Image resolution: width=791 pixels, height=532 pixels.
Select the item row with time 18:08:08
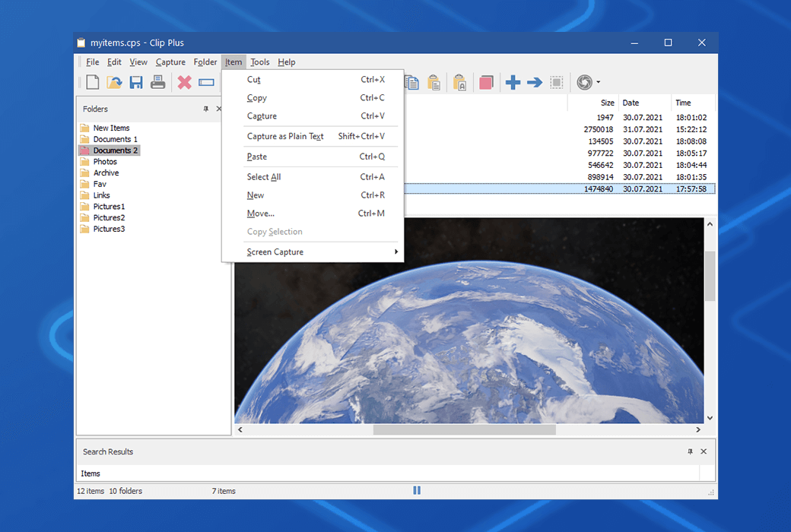point(560,141)
